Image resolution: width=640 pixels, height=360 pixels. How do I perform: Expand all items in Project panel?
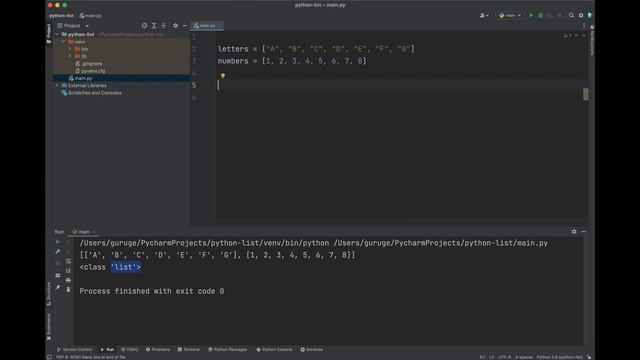[x=154, y=25]
